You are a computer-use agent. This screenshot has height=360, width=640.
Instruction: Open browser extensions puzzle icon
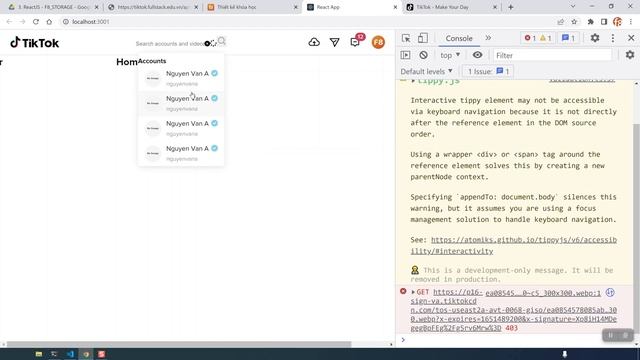[x=590, y=22]
